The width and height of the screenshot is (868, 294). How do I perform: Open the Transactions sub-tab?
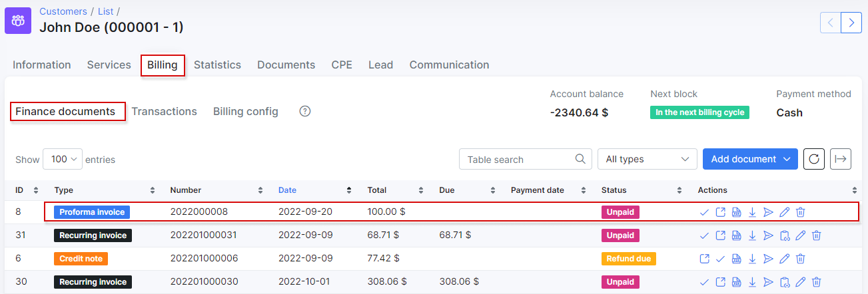tap(164, 111)
